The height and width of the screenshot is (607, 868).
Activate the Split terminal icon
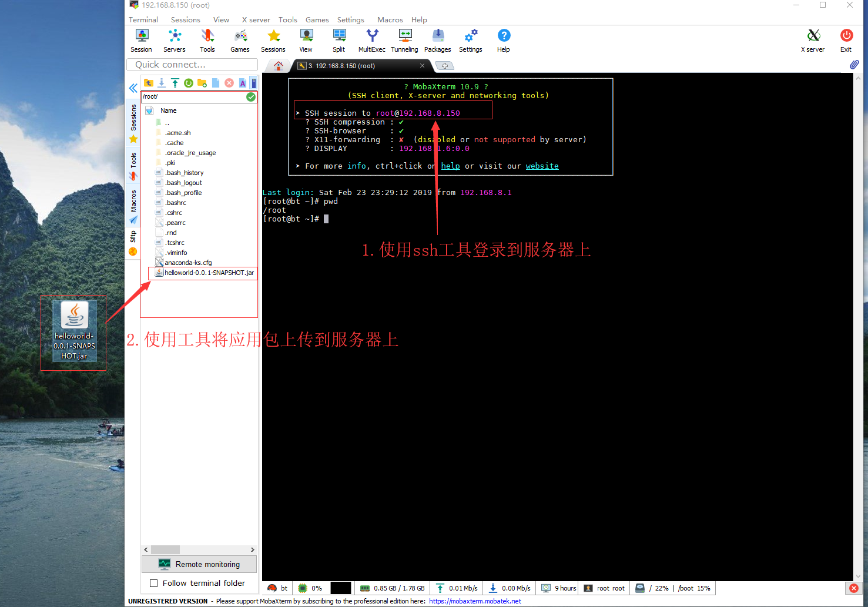tap(339, 41)
